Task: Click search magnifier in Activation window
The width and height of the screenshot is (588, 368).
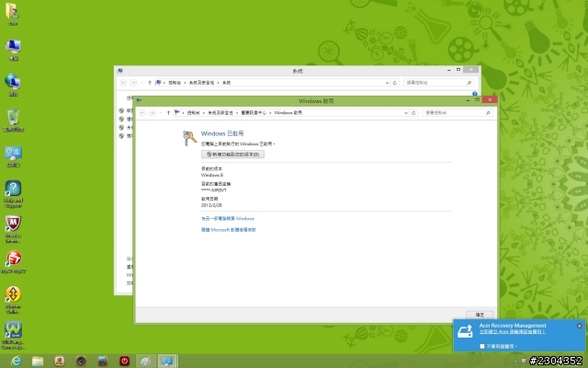Action: [x=488, y=112]
